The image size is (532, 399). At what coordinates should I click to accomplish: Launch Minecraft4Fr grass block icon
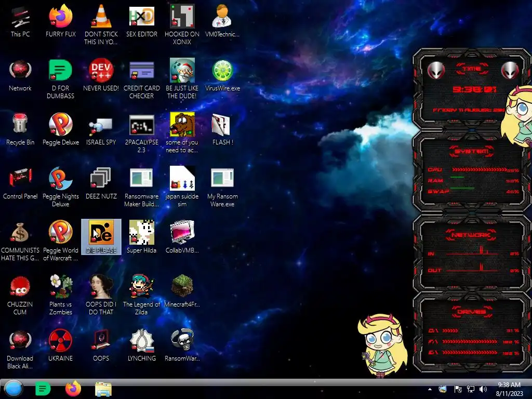coord(182,291)
